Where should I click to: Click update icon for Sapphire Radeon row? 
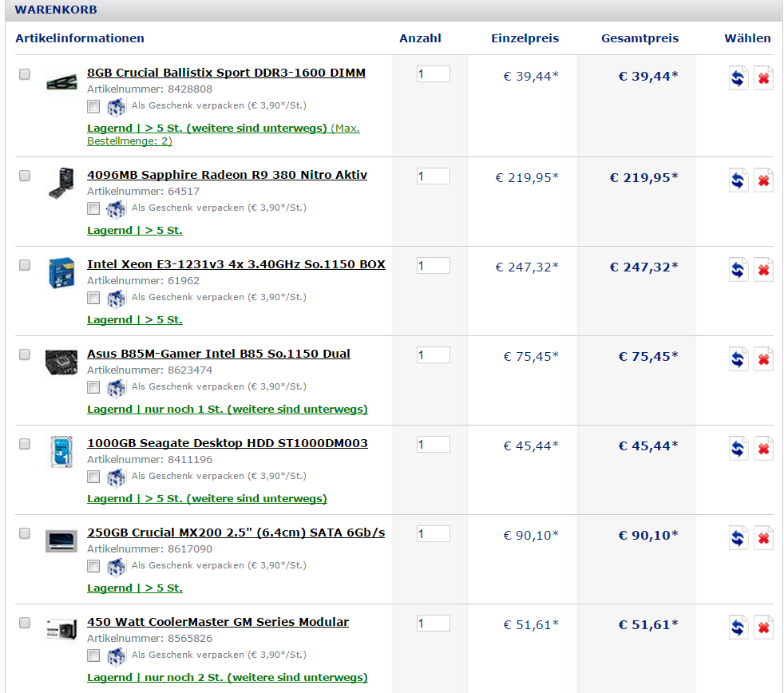point(738,180)
